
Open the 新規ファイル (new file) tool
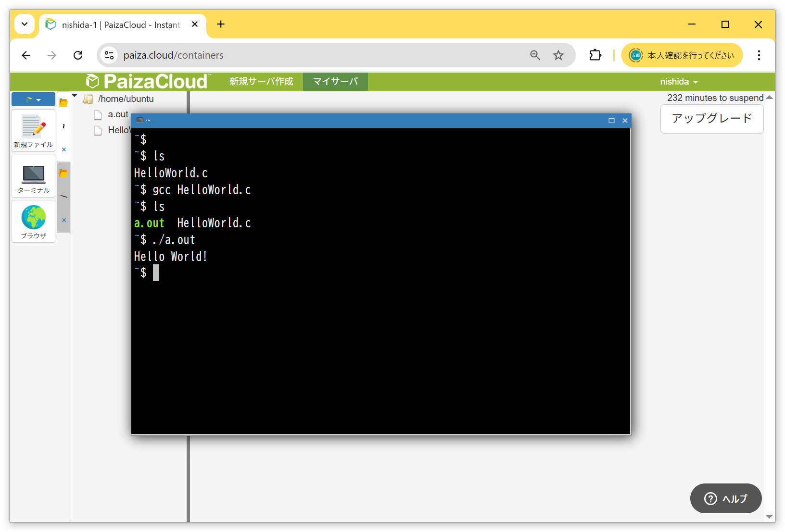click(x=33, y=131)
